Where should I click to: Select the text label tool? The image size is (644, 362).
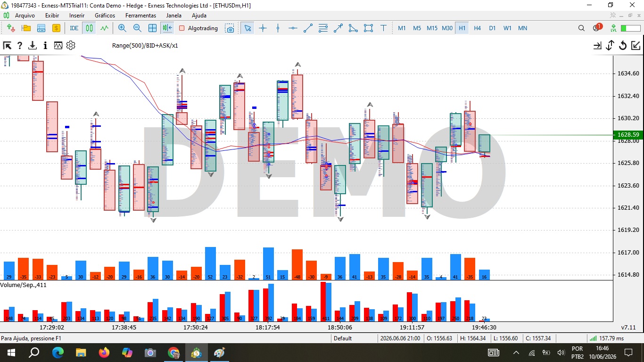point(383,28)
